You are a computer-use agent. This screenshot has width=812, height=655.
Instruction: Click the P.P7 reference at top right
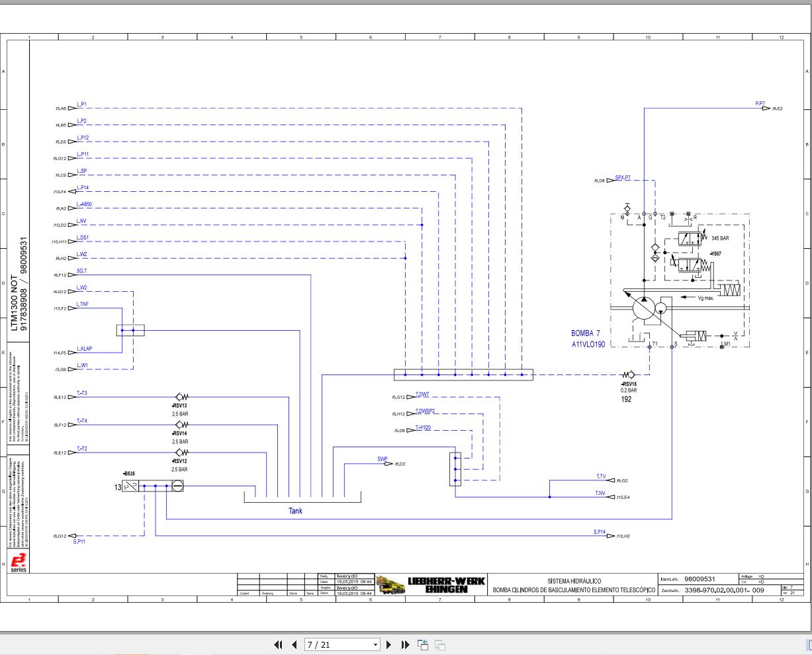[x=758, y=105]
